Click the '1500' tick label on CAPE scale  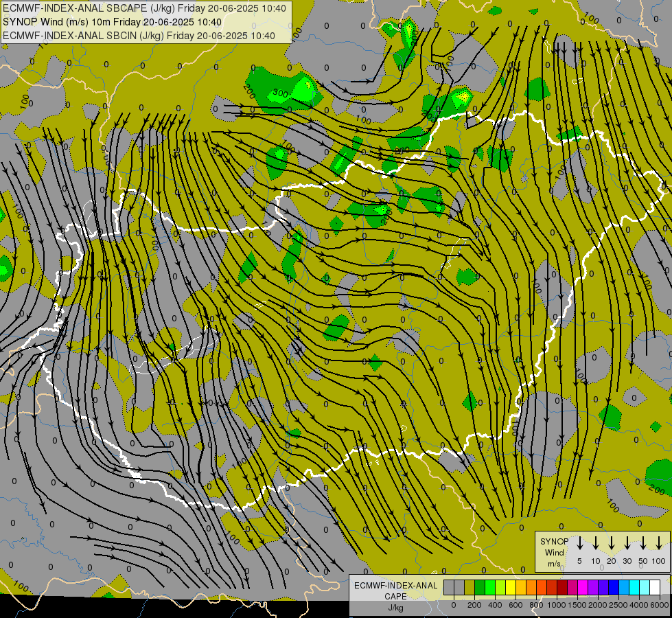pos(577,605)
